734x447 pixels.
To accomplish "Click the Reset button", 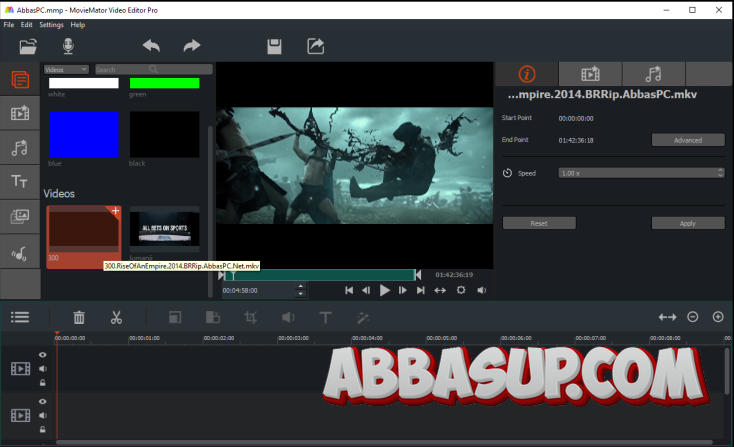I will pos(539,223).
